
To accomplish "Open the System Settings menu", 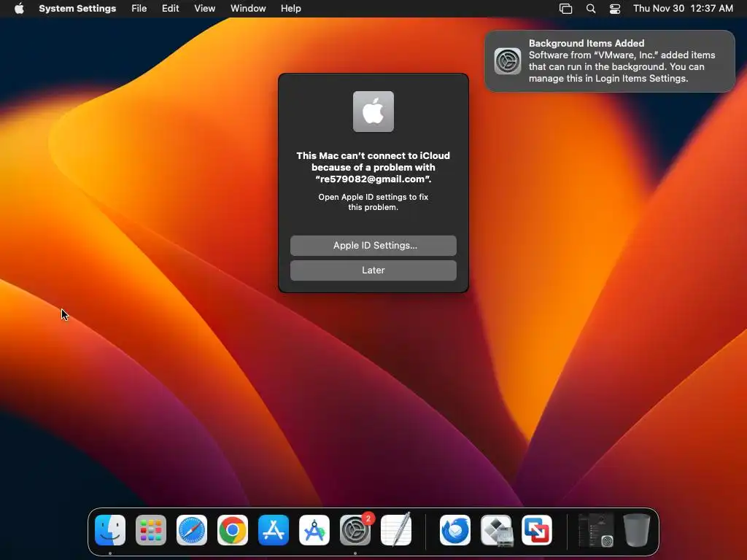I will (77, 9).
